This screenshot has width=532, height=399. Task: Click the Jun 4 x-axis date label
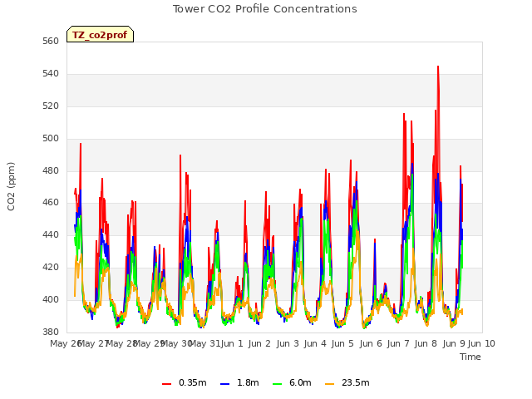[x=315, y=343]
